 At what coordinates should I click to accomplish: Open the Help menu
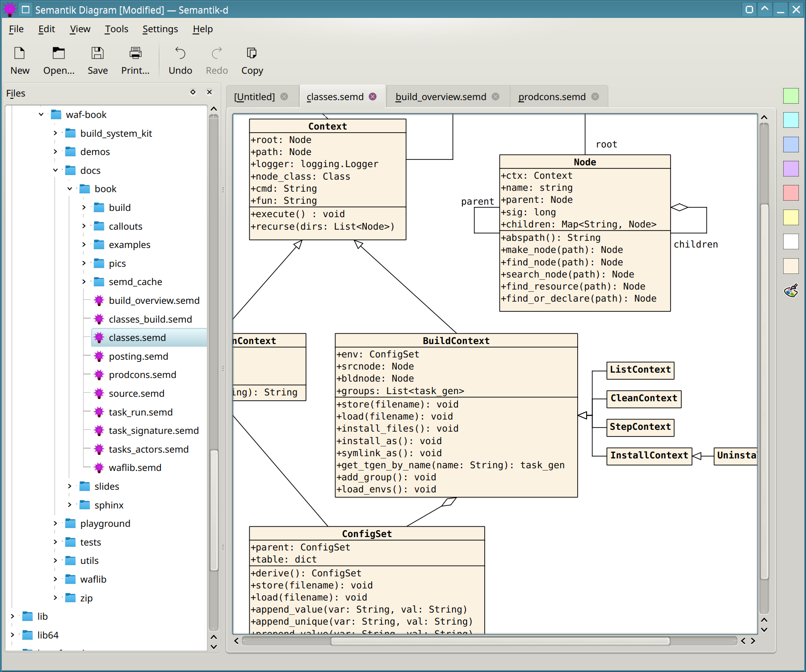(203, 29)
